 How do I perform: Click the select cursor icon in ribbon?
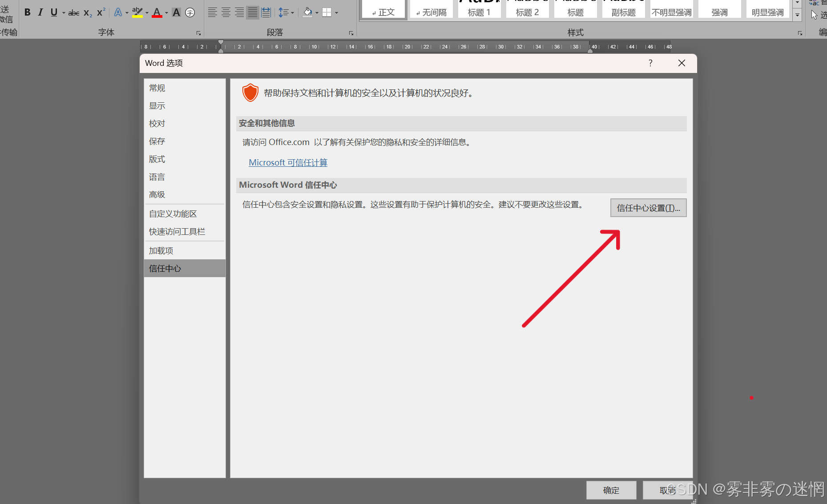(814, 15)
